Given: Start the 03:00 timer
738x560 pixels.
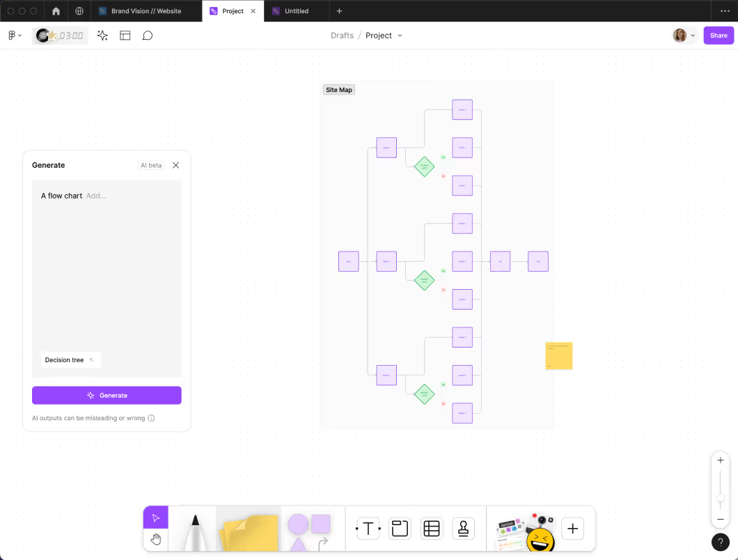Looking at the screenshot, I should 61,36.
